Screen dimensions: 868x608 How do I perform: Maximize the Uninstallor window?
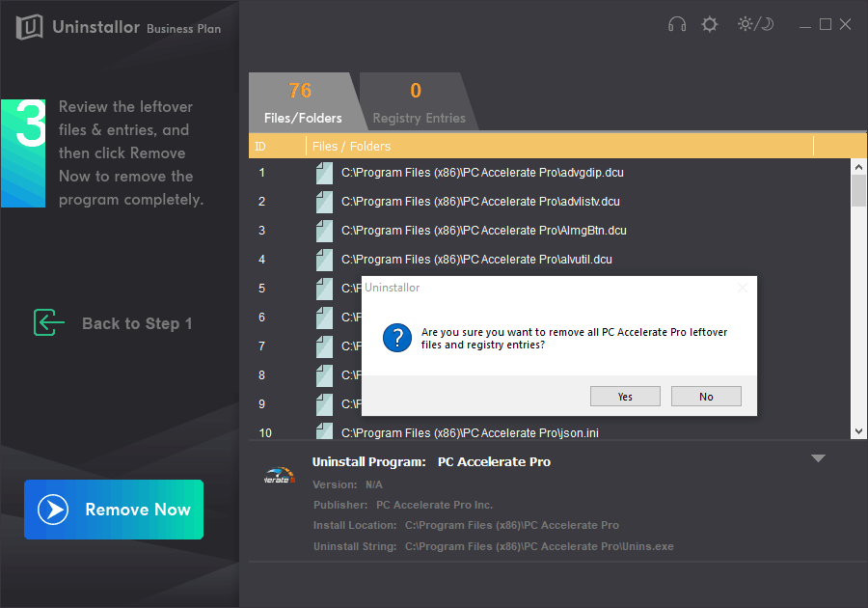(x=826, y=24)
